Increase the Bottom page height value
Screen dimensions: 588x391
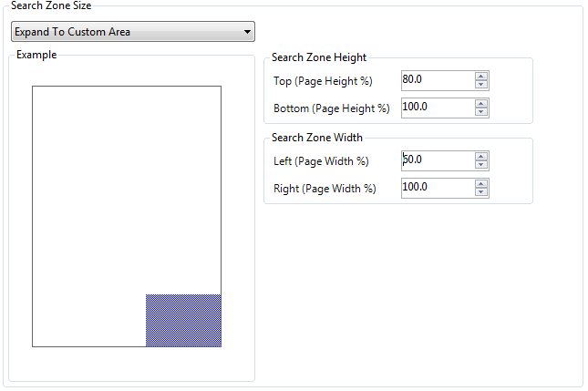pos(481,103)
